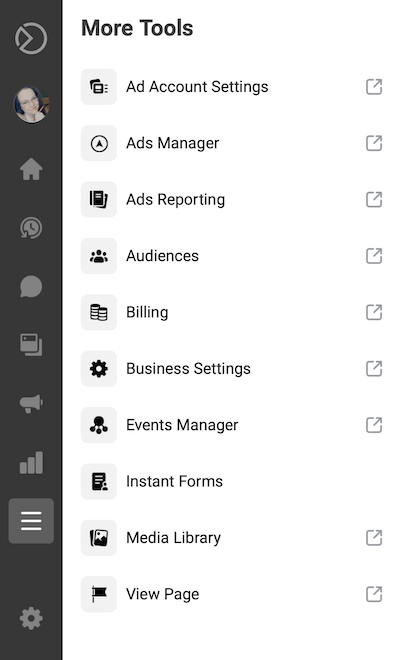400x660 pixels.
Task: Select the Instant Forms label
Action: (x=174, y=482)
